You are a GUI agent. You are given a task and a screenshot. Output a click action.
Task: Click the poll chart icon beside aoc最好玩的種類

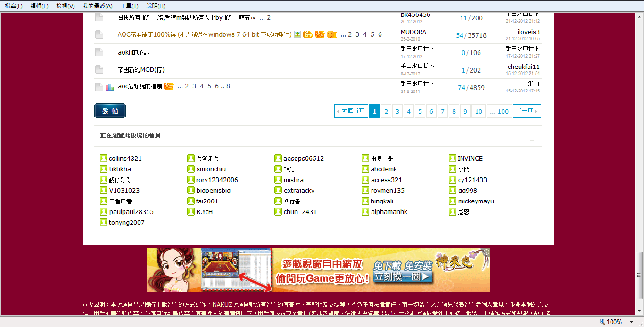click(110, 87)
